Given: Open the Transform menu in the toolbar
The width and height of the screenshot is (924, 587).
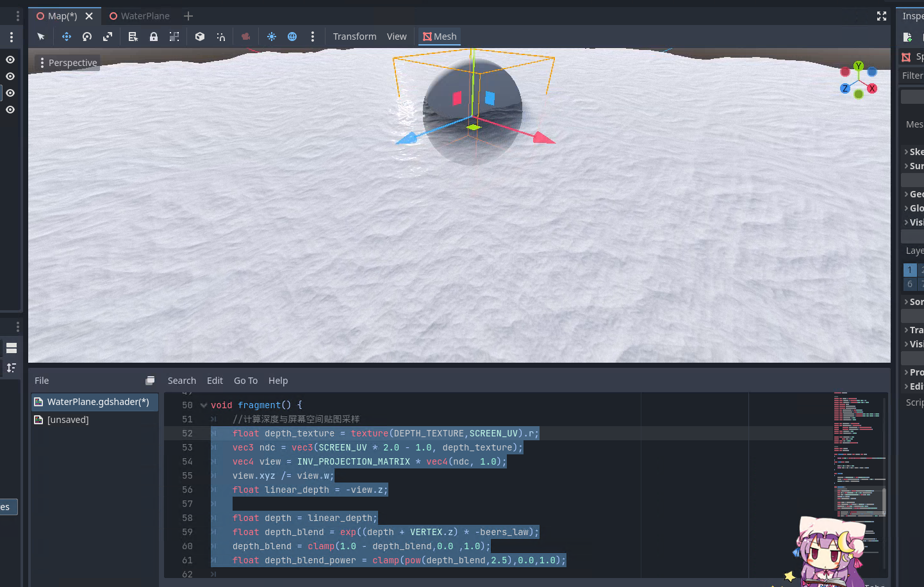Looking at the screenshot, I should point(354,37).
